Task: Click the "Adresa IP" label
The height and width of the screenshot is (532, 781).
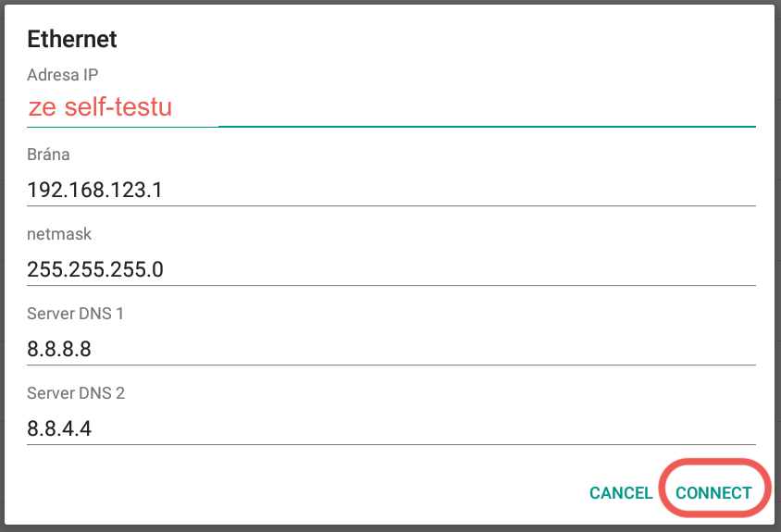Action: [62, 75]
